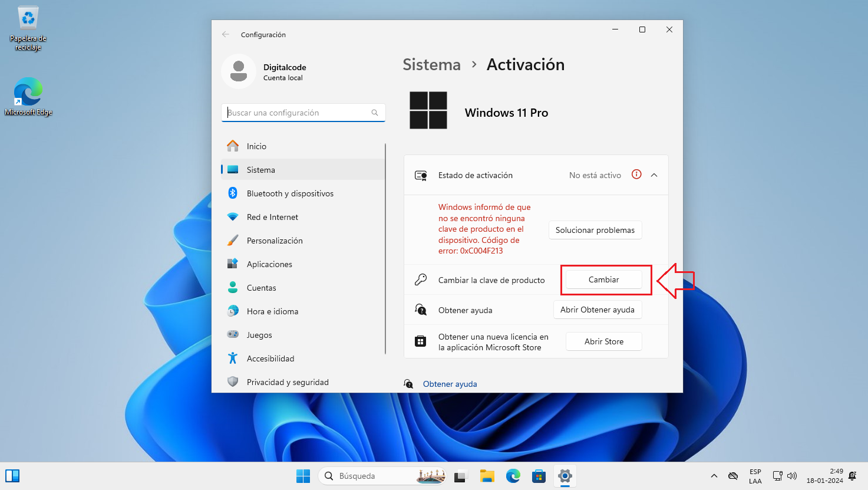The image size is (868, 490).
Task: Click the volume icon in system tray
Action: point(792,476)
